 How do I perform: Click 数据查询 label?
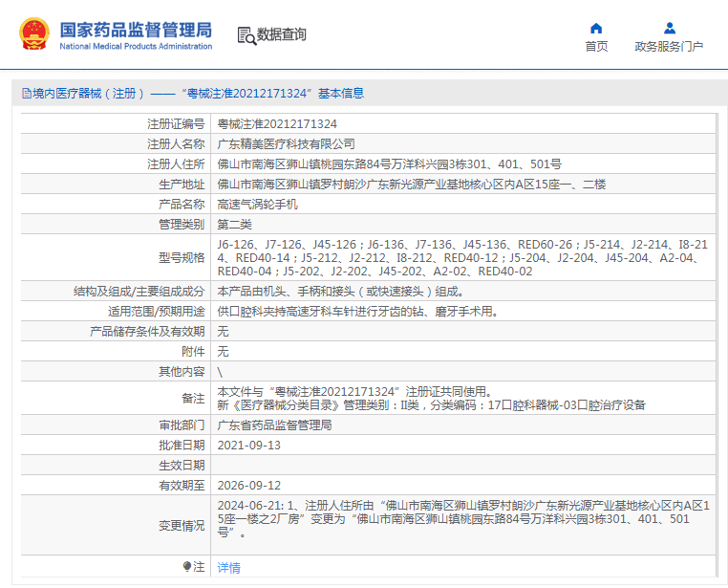point(281,34)
